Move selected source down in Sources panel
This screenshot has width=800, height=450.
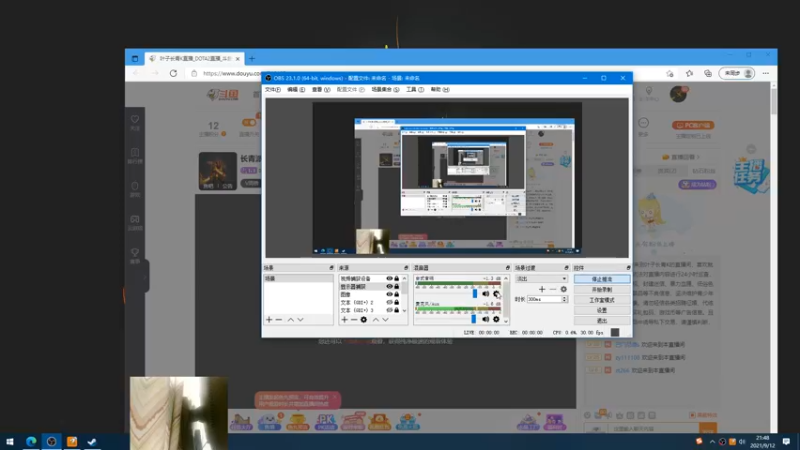[386, 320]
